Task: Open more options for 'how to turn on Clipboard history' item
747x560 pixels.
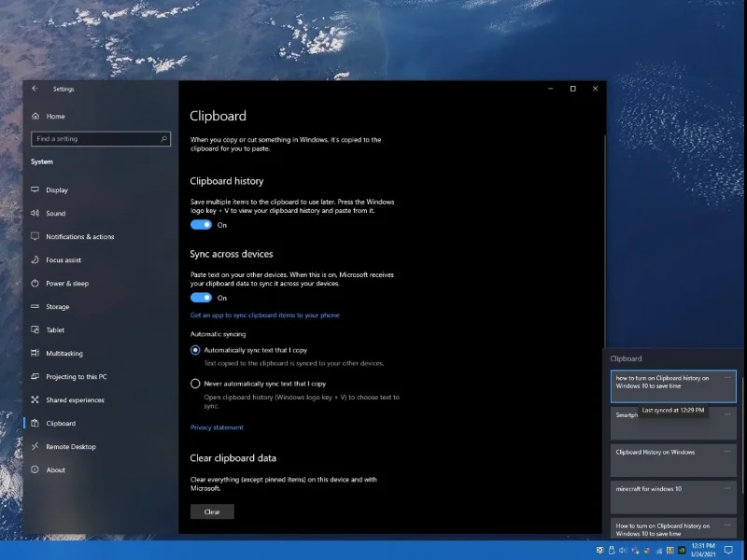Action: (x=727, y=378)
